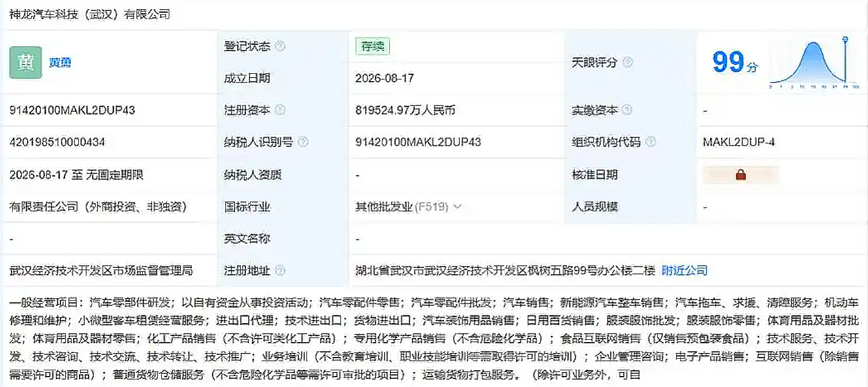
Task: Click the establishment date 2026-08-17 value
Action: [x=385, y=78]
